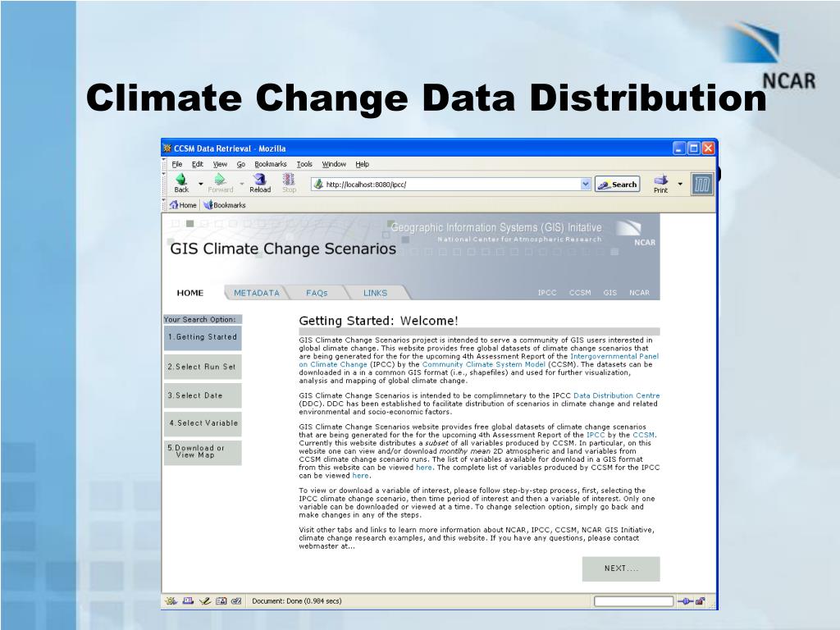
Task: Open the Mail component icon in status bar
Action: (x=188, y=601)
